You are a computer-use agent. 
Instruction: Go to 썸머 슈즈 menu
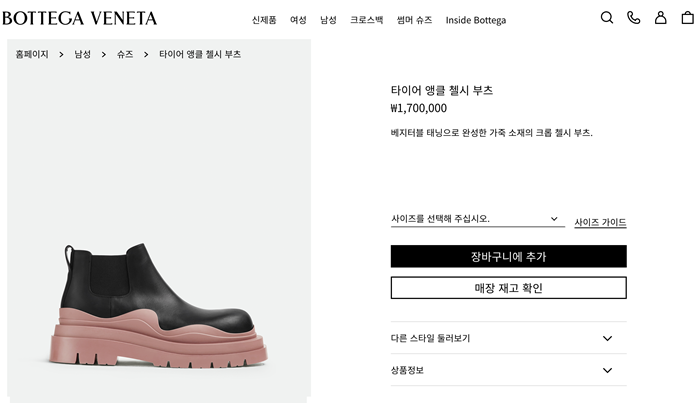414,20
